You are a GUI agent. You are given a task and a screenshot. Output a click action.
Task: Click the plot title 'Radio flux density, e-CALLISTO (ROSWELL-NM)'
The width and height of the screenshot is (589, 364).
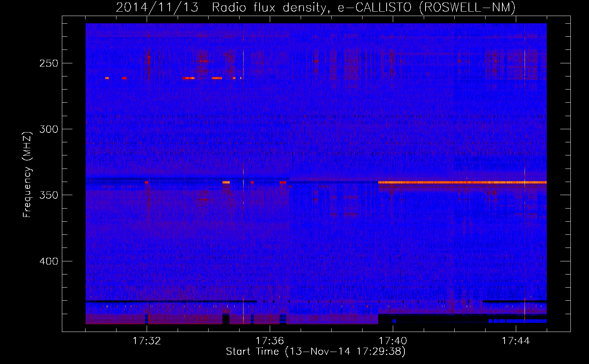364,7
